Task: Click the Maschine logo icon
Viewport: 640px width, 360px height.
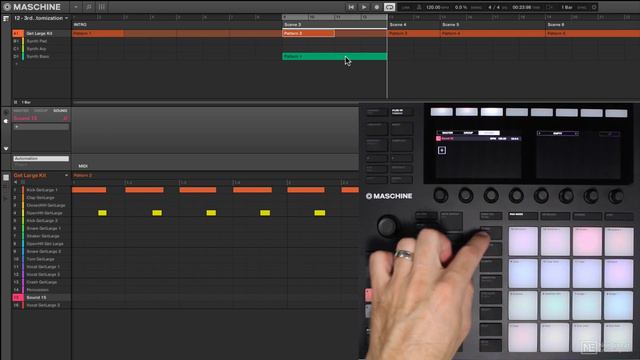Action: coord(7,7)
